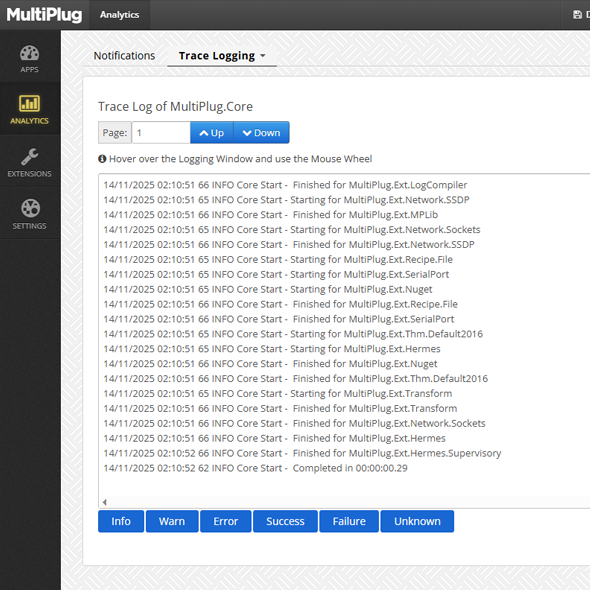Filter log by Failure

(349, 521)
